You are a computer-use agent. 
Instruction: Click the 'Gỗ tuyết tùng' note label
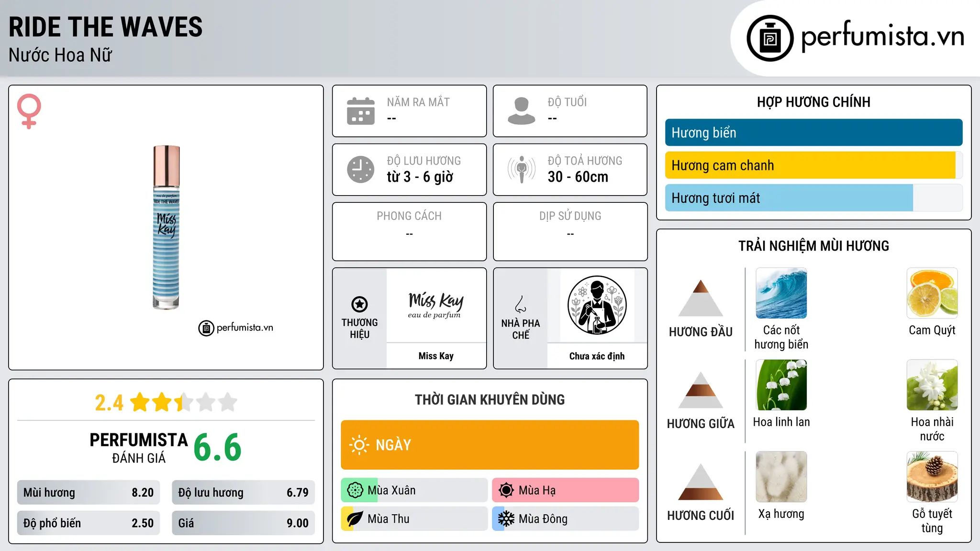(932, 521)
